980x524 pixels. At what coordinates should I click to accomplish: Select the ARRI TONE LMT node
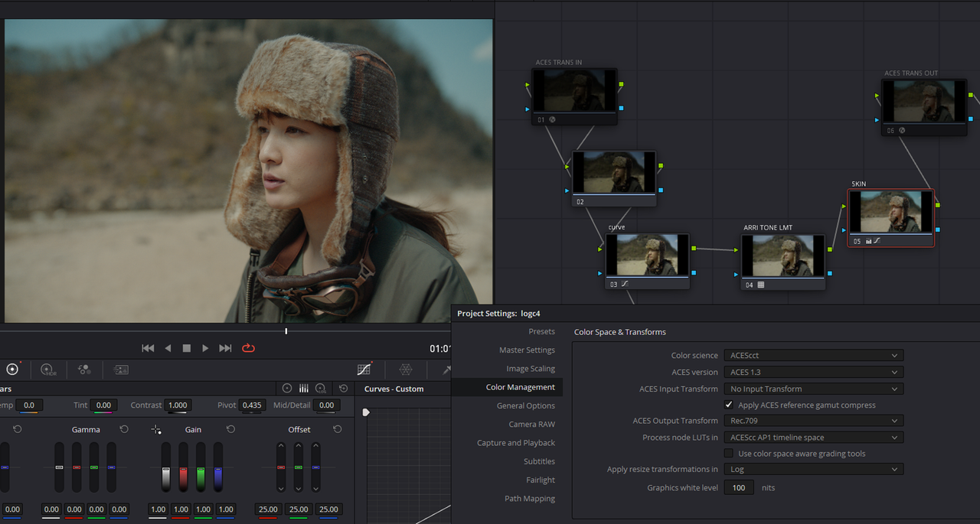pyautogui.click(x=783, y=261)
